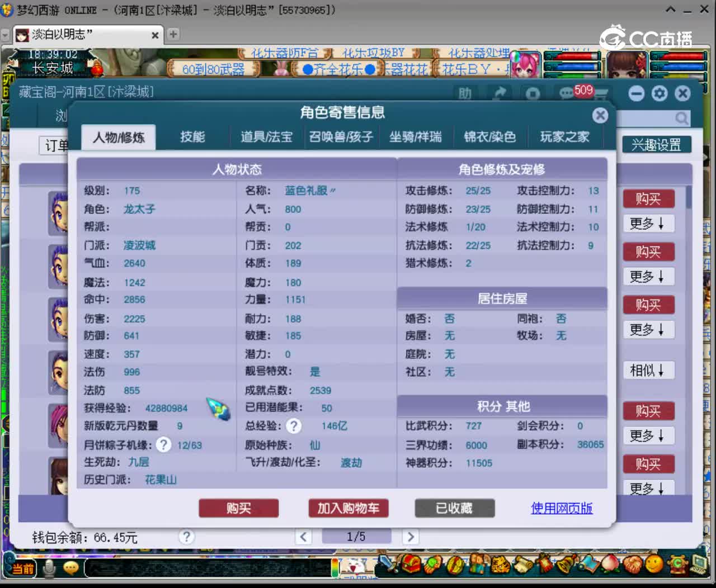Click 加入购物车 button
Image resolution: width=716 pixels, height=588 pixels.
coord(348,508)
